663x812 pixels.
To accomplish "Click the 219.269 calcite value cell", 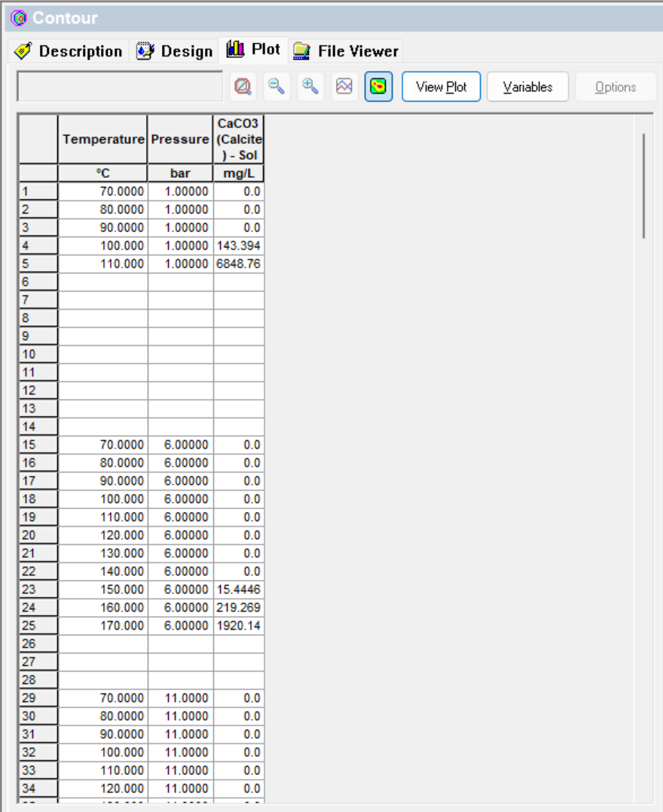I will pyautogui.click(x=239, y=608).
